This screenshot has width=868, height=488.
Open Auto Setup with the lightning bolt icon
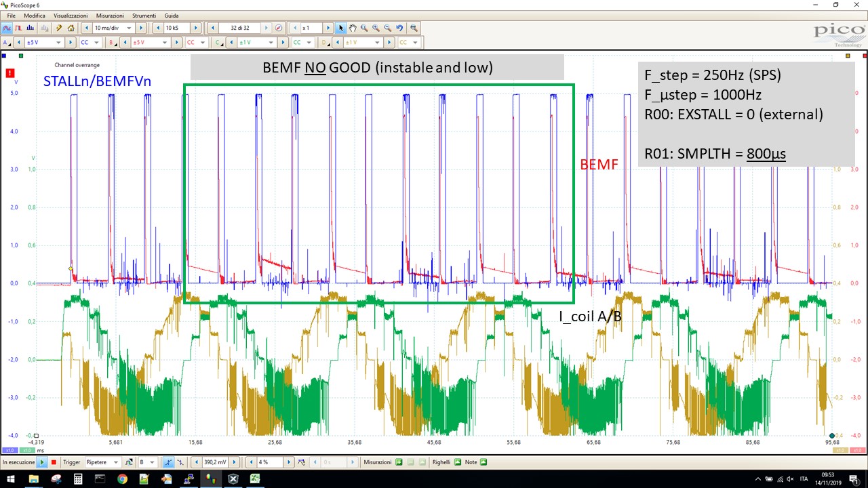tap(59, 28)
